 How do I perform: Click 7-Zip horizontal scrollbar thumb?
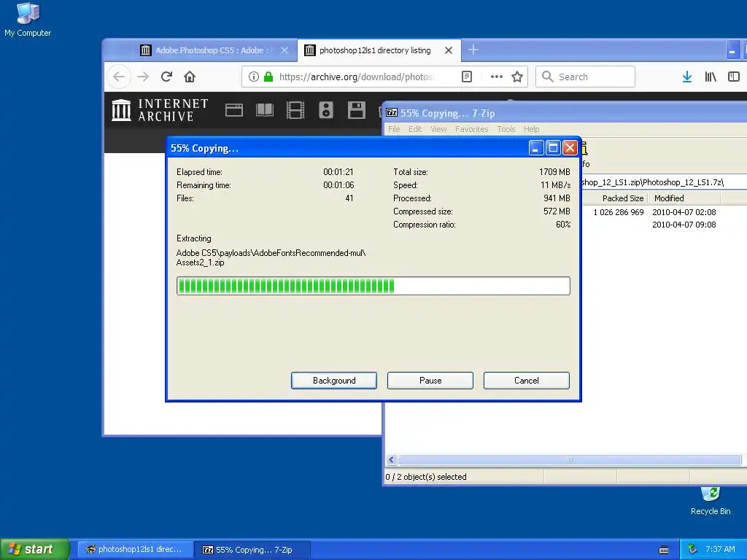(x=570, y=459)
